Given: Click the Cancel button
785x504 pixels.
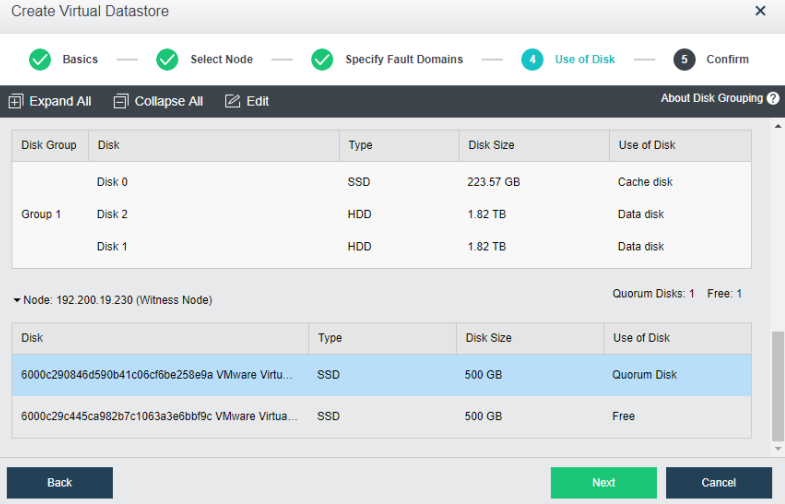Looking at the screenshot, I should [718, 483].
